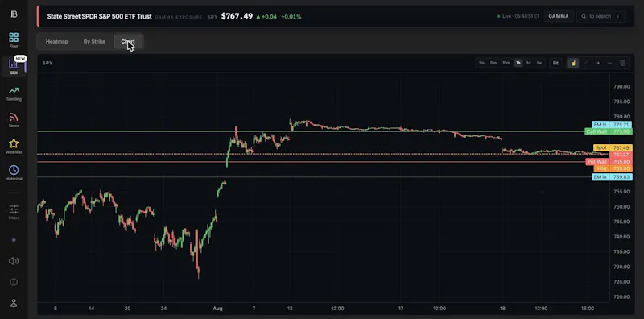Select the 1w timeframe
This screenshot has width=644, height=319.
539,63
